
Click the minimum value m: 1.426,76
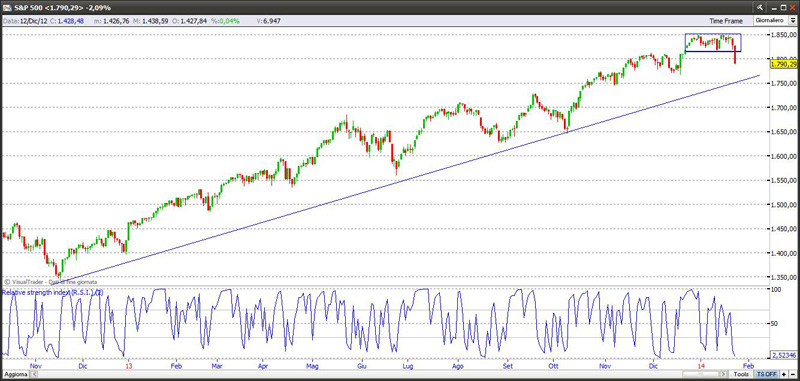point(113,21)
